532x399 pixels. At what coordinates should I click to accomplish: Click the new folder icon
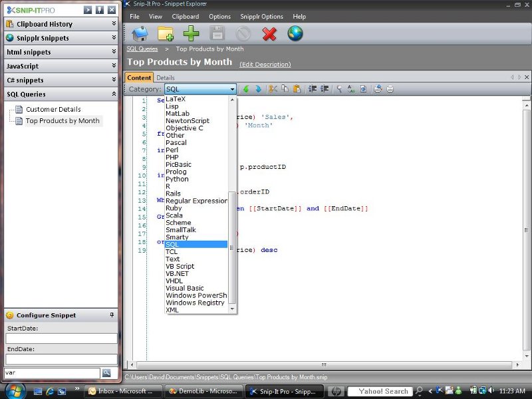pos(166,33)
